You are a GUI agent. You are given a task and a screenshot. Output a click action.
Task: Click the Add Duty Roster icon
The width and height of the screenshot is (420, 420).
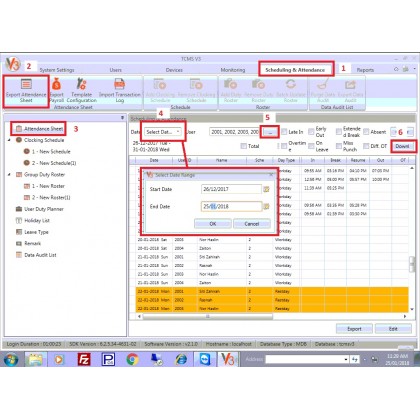click(230, 84)
